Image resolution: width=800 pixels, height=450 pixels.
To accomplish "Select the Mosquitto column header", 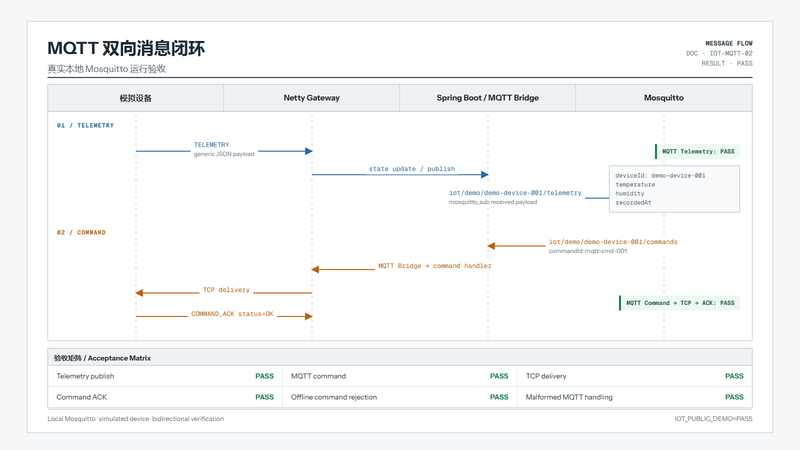I will [664, 98].
